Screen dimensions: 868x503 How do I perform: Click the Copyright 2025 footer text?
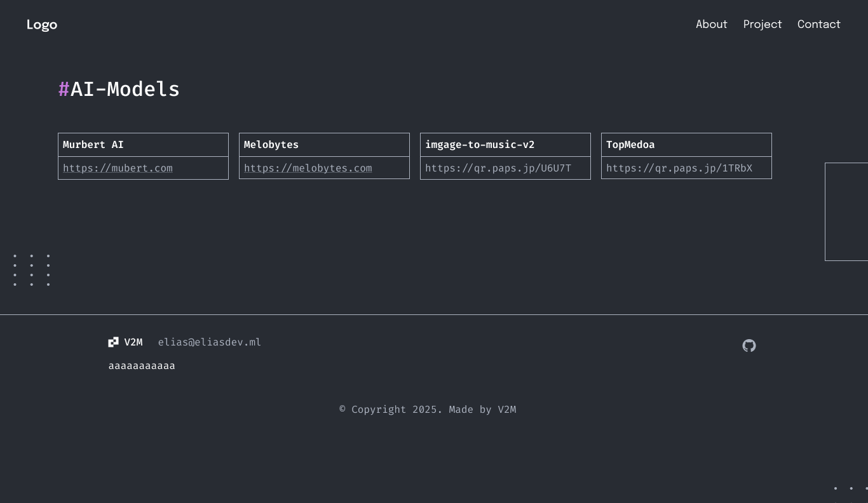tap(427, 410)
